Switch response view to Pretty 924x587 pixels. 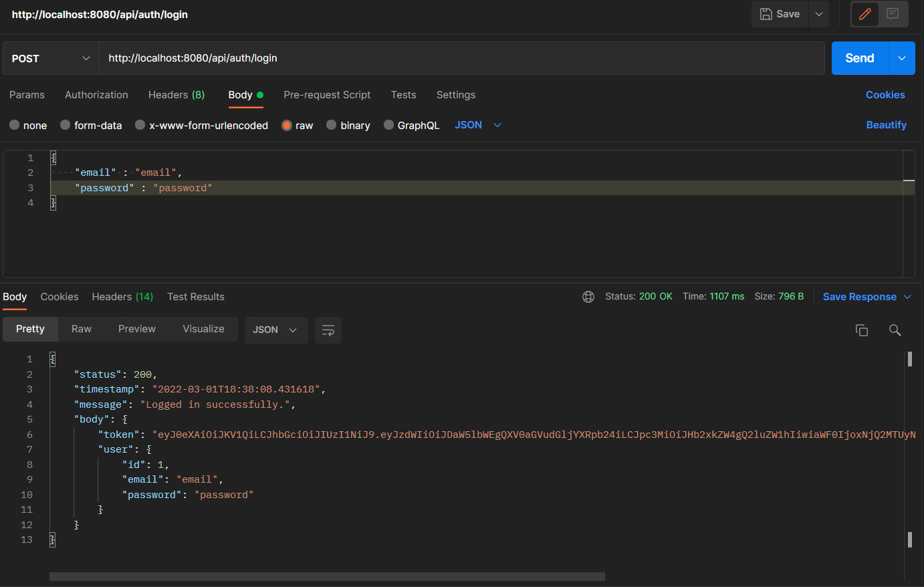(30, 329)
